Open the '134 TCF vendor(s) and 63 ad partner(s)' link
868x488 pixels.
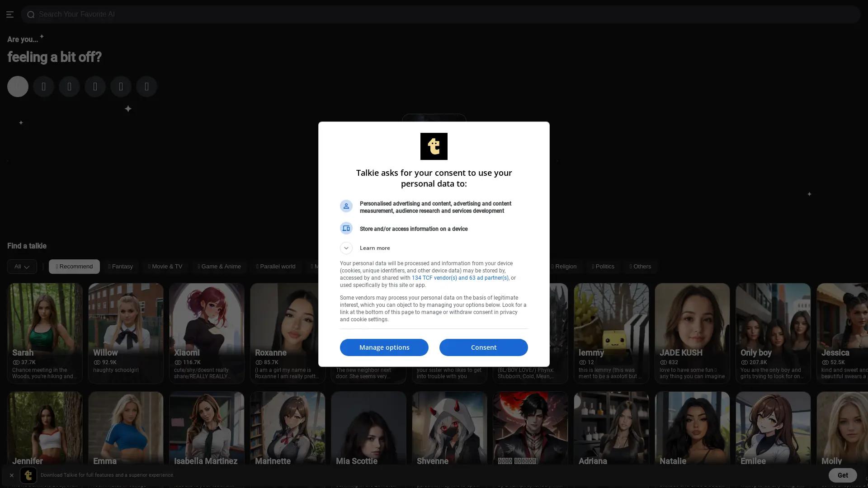click(x=460, y=278)
